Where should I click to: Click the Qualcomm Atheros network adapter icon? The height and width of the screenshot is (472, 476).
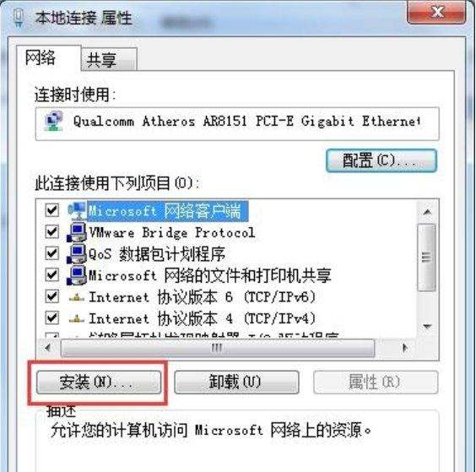[x=54, y=122]
